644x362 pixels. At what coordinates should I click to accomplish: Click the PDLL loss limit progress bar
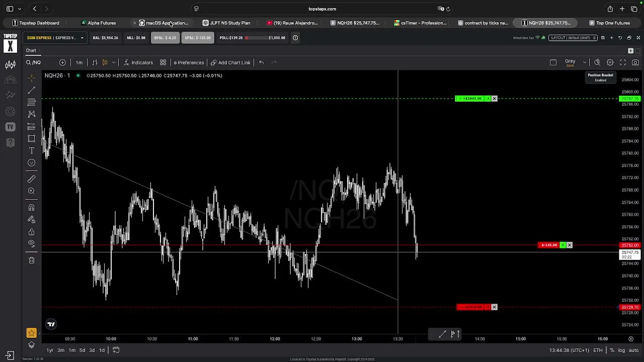(256, 38)
